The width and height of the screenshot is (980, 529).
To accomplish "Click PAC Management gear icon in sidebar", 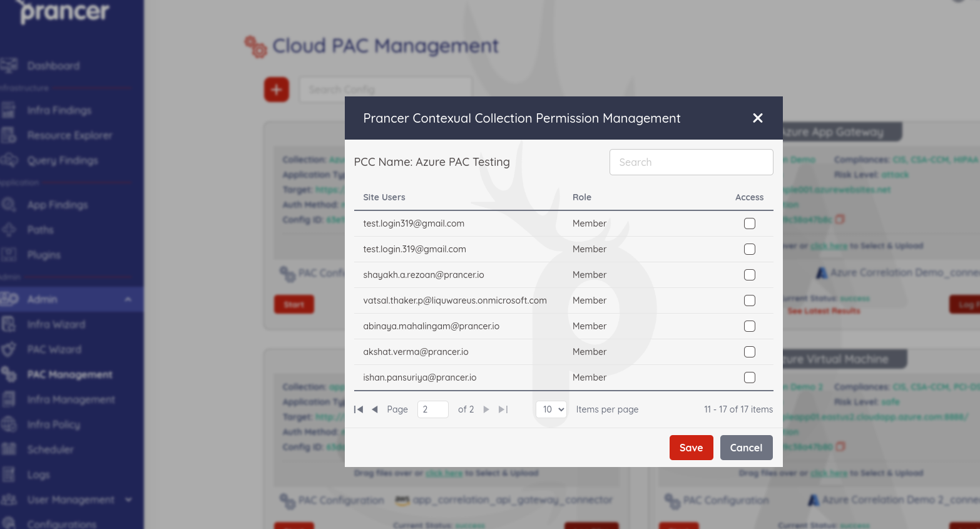I will click(x=9, y=374).
